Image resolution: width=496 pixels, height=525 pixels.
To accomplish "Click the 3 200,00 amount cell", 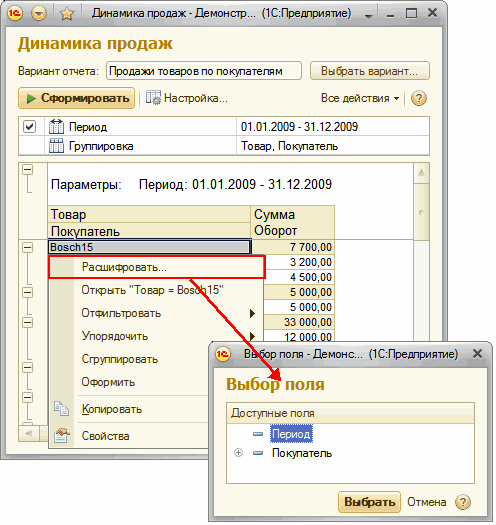I will point(298,262).
